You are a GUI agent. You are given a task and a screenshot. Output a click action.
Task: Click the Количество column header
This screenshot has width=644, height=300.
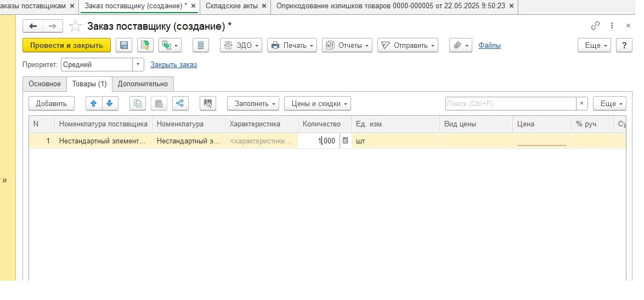[x=324, y=124]
